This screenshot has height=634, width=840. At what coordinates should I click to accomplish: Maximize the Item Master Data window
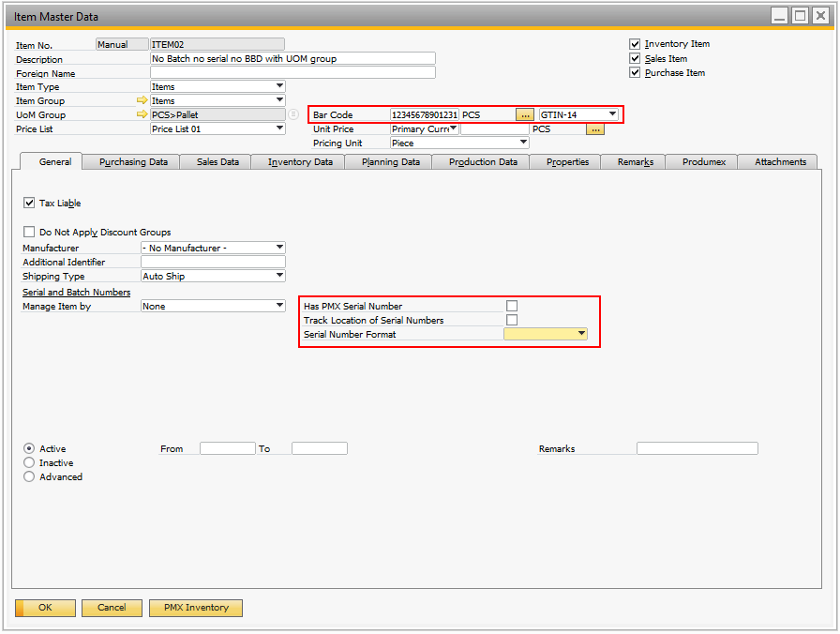pyautogui.click(x=800, y=16)
